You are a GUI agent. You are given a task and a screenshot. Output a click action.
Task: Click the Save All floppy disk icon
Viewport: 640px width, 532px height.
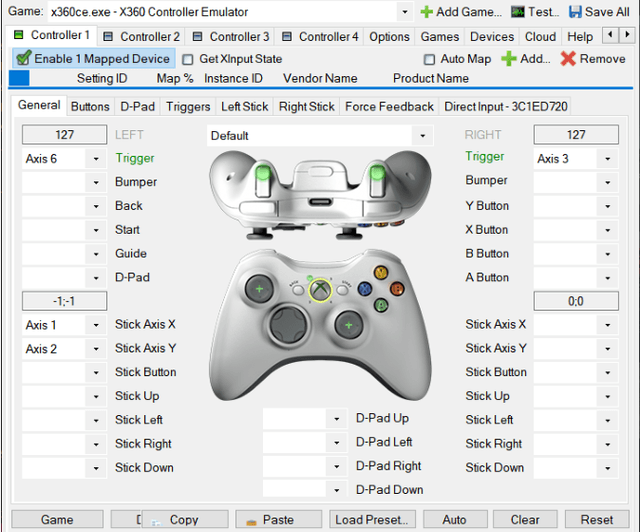pos(576,12)
